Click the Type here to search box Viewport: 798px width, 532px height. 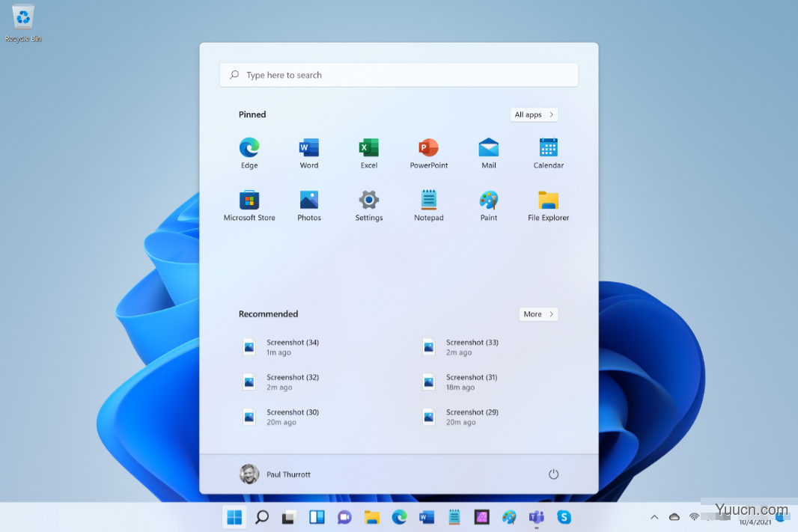pyautogui.click(x=398, y=75)
